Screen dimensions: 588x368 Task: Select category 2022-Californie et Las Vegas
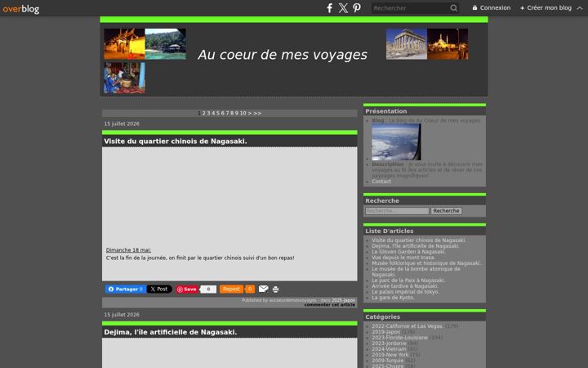[x=408, y=326]
